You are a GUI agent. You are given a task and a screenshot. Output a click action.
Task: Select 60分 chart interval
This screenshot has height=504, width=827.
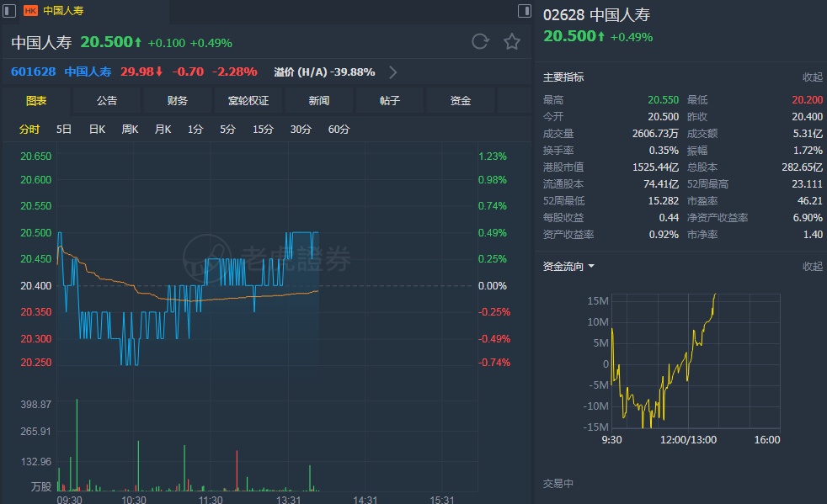339,130
